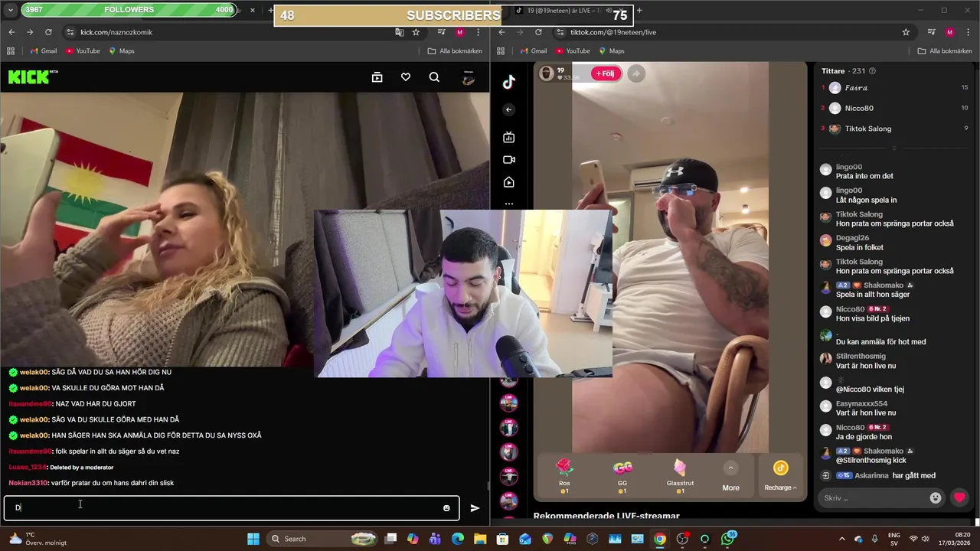Open WhatsApp from taskbar
This screenshot has height=551, width=980.
click(x=727, y=539)
